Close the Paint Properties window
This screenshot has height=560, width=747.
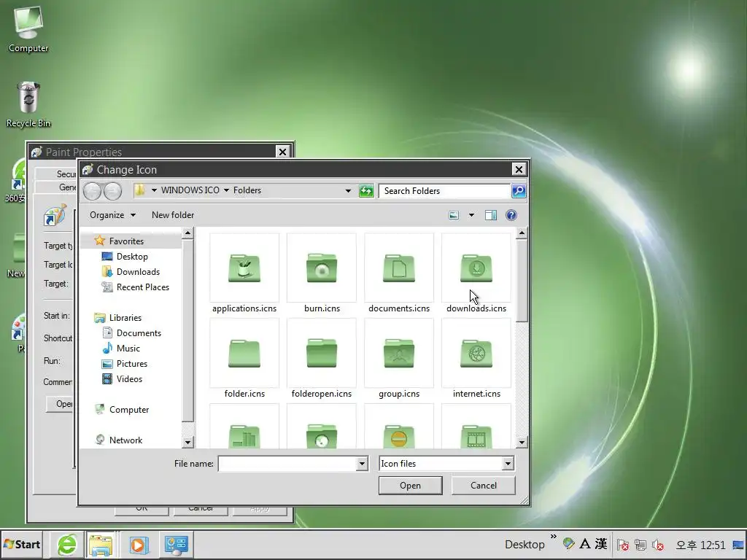coord(282,152)
